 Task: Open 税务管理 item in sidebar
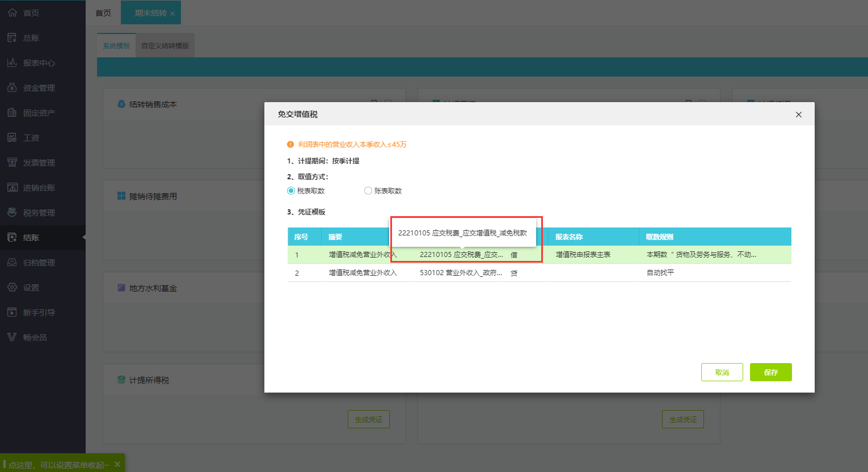(x=39, y=212)
